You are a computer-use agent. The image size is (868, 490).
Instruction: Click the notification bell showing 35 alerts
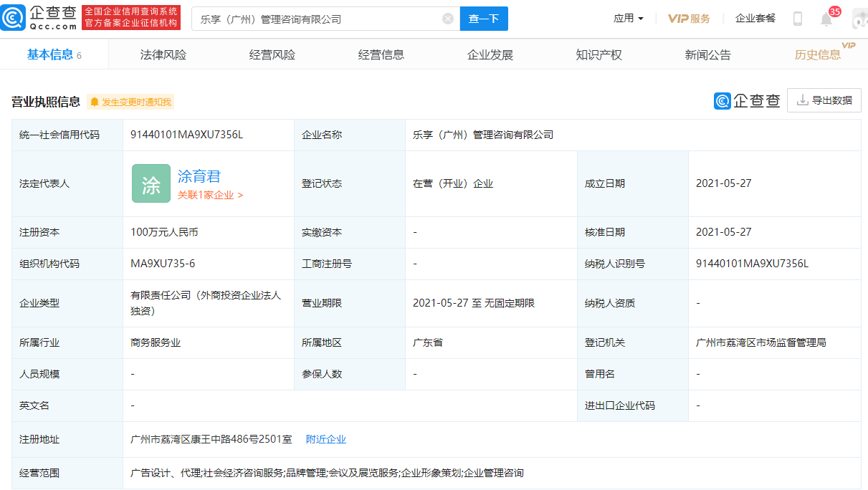[x=826, y=19]
